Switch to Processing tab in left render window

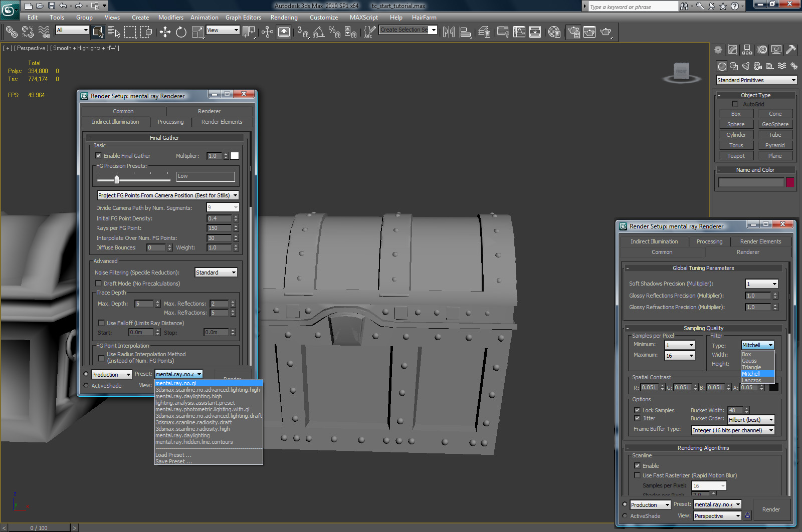tap(170, 122)
